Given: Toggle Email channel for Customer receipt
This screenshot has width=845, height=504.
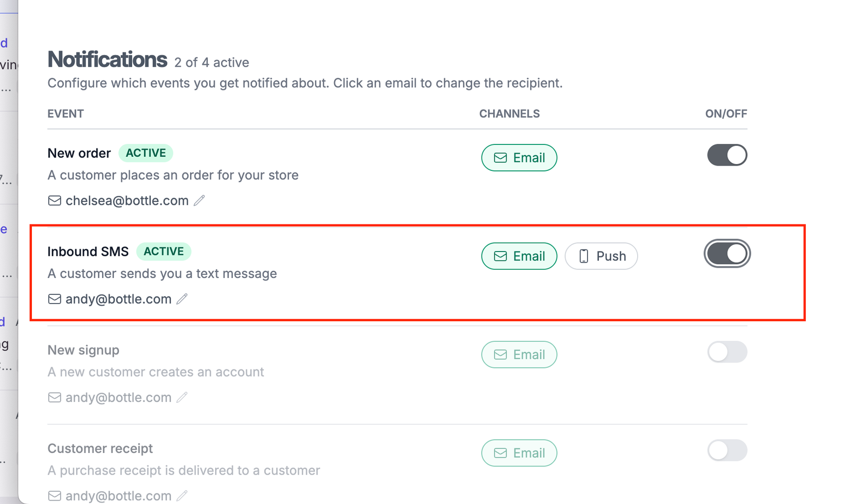Looking at the screenshot, I should 519,452.
